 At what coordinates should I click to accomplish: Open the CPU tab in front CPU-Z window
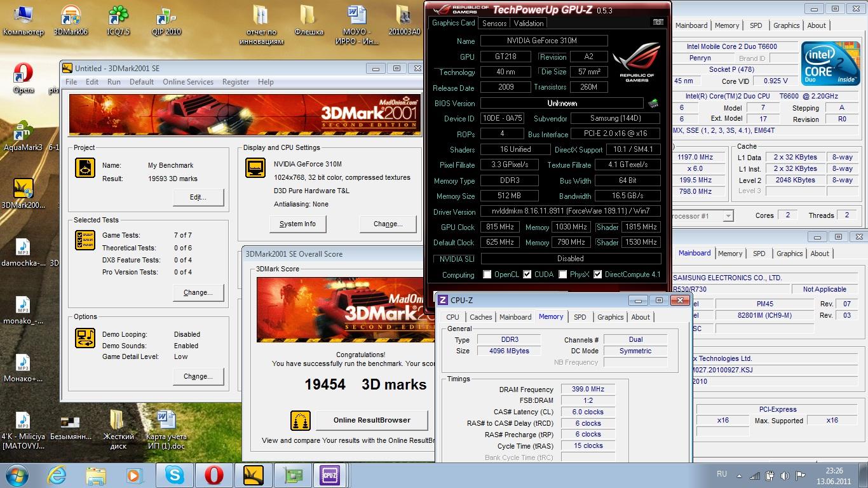click(452, 317)
